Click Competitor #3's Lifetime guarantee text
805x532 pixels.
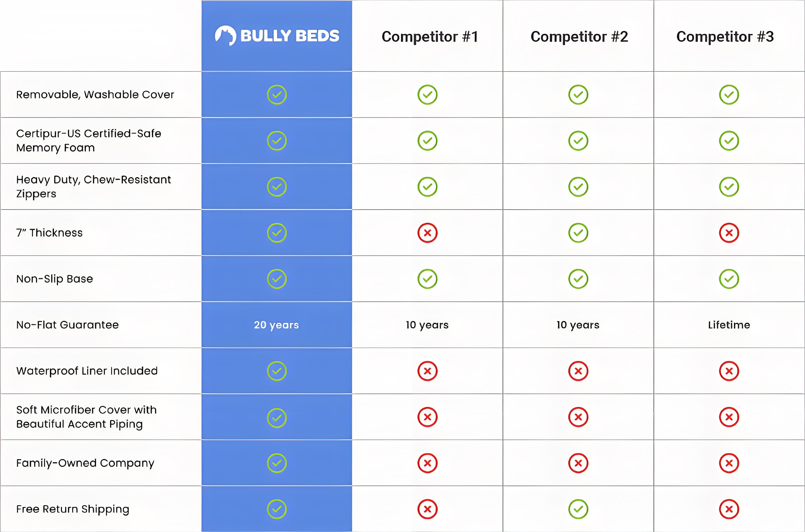pos(729,325)
